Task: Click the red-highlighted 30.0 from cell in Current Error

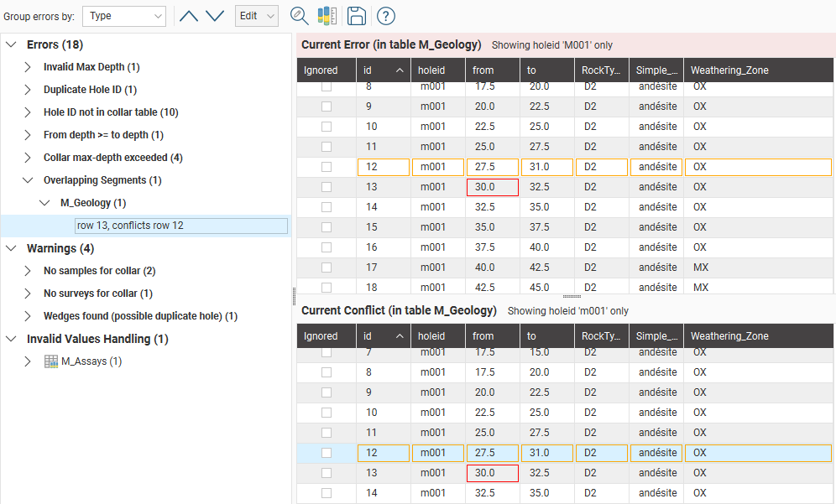Action: pyautogui.click(x=492, y=187)
